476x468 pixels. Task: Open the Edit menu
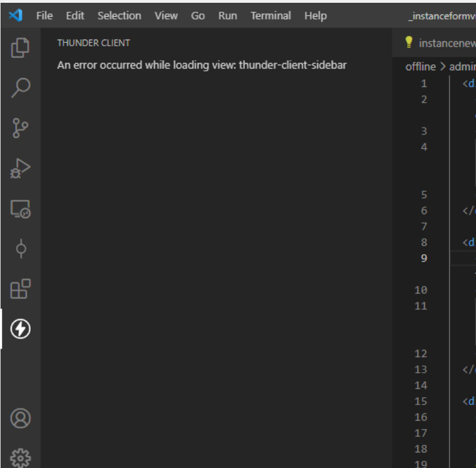tap(75, 16)
